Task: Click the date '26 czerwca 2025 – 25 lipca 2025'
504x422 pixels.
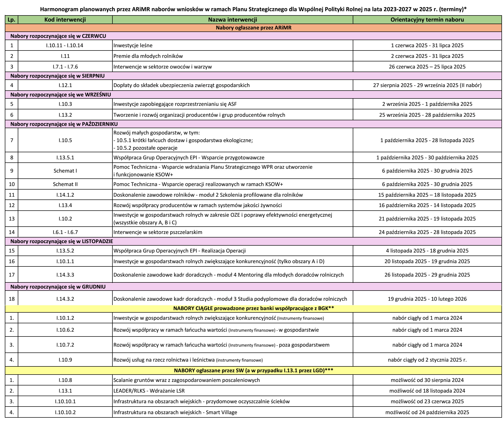Action: (x=427, y=67)
